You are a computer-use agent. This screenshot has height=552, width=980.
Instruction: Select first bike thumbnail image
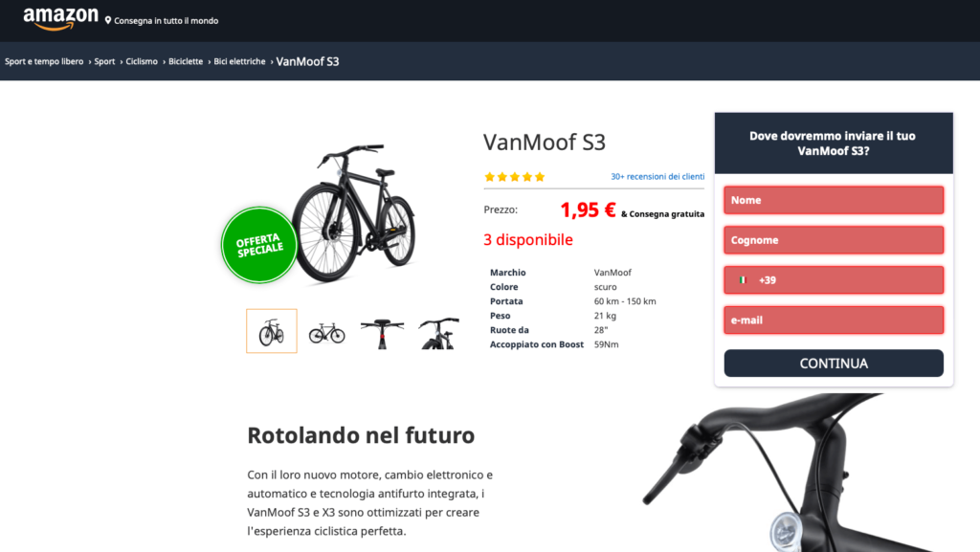271,331
